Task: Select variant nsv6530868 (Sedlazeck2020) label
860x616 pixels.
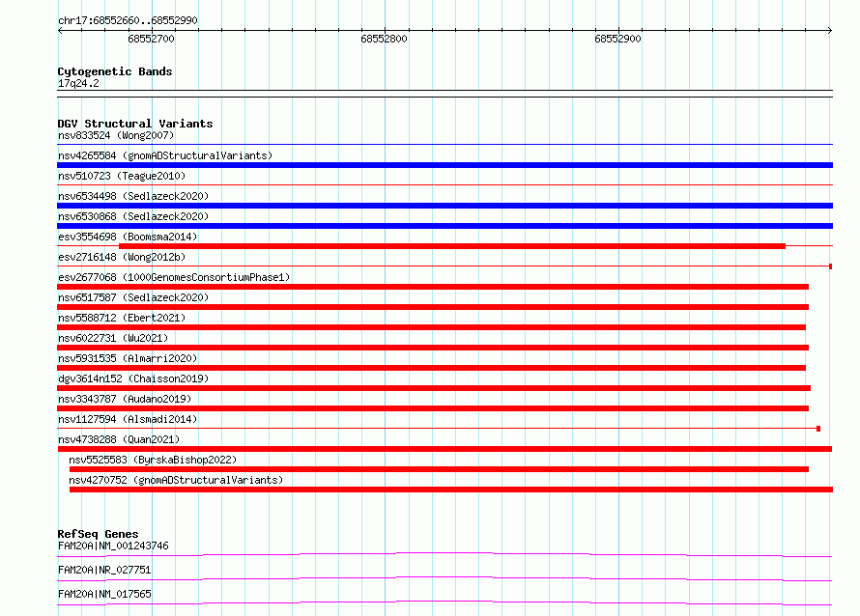Action: (133, 216)
